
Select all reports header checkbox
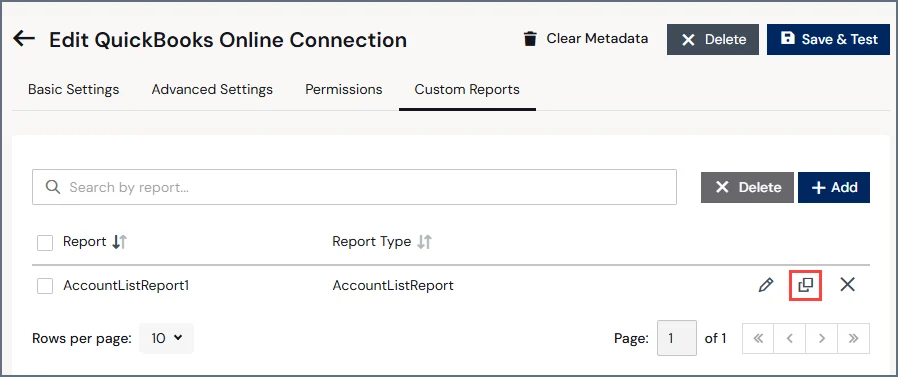click(x=45, y=243)
